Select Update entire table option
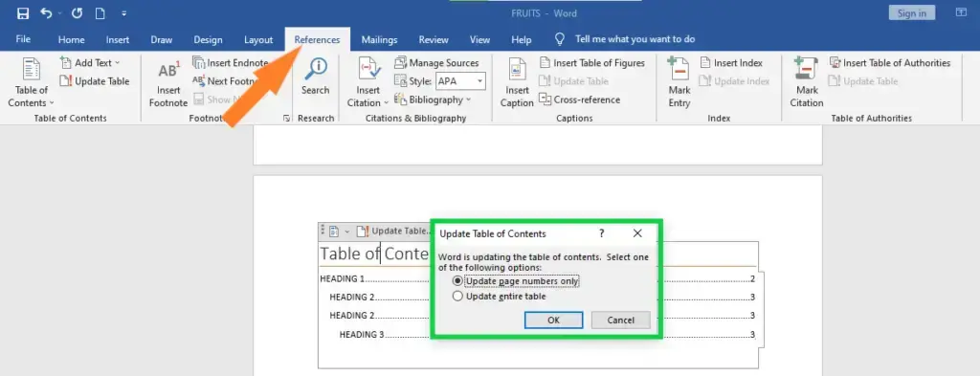Image resolution: width=980 pixels, height=376 pixels. pyautogui.click(x=500, y=296)
